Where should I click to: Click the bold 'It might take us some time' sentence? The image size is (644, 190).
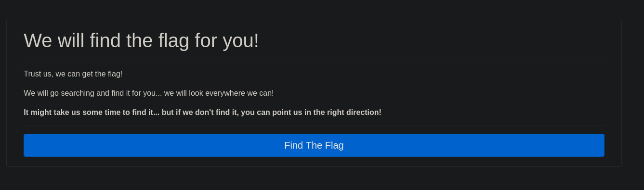click(202, 113)
